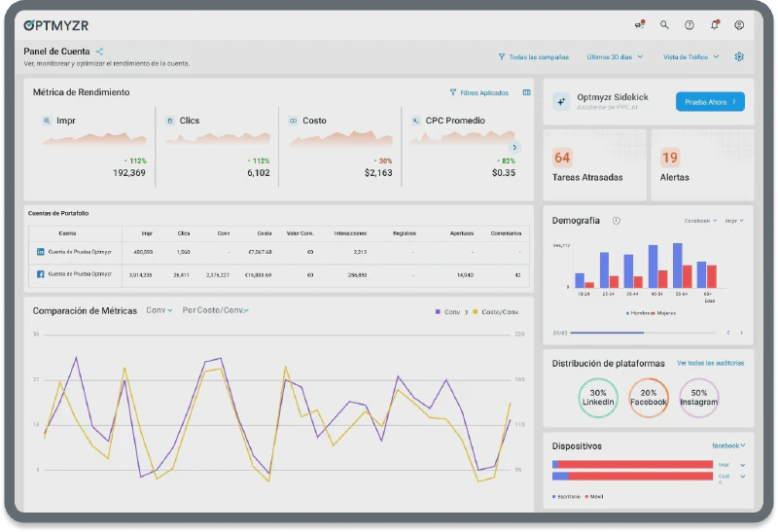Open Ver todas las auditorías link
Screen dimensions: 778x532
(x=710, y=363)
